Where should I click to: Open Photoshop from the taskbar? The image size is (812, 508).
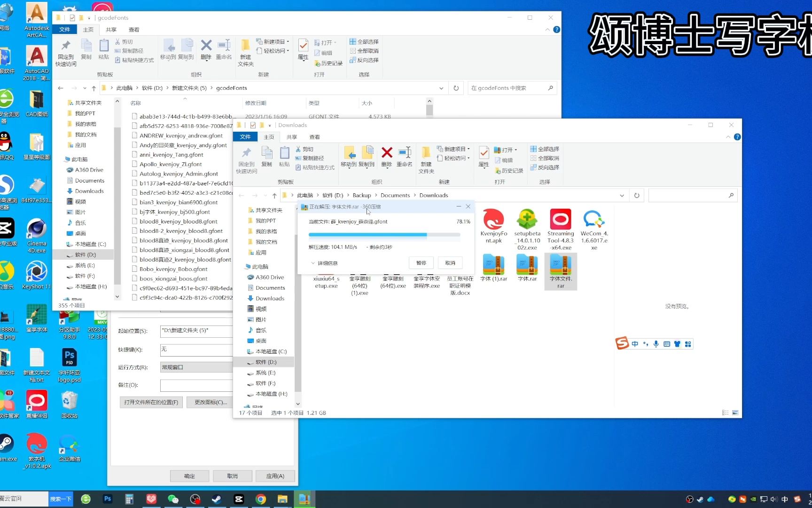click(x=108, y=499)
